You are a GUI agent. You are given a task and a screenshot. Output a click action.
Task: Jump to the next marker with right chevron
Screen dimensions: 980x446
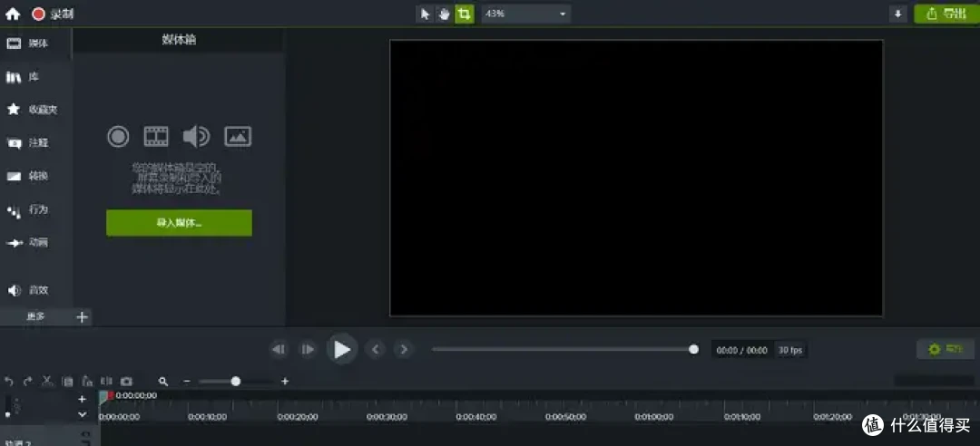tap(404, 349)
